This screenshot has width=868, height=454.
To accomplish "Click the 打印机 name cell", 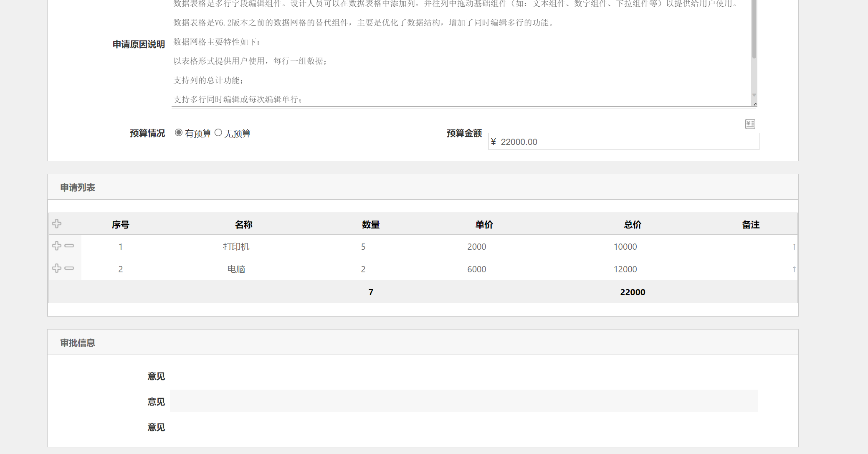I will click(x=236, y=247).
